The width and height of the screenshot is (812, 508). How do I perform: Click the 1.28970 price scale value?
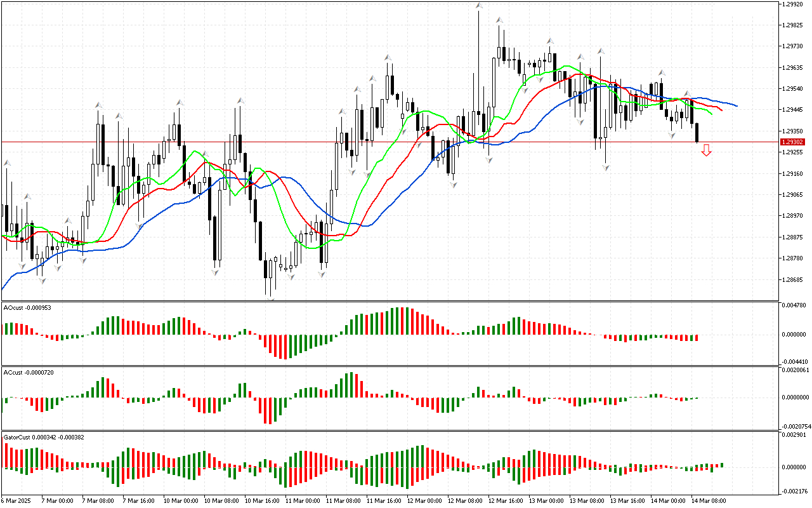point(793,216)
